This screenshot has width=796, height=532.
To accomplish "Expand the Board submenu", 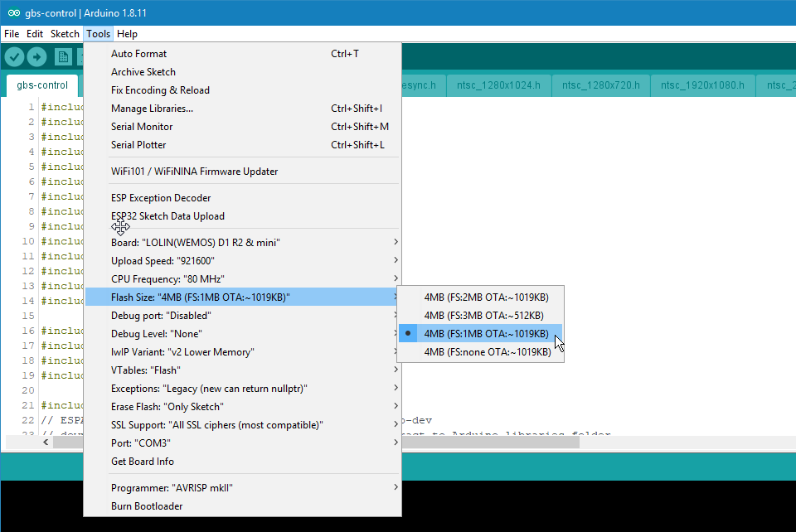I will (243, 243).
